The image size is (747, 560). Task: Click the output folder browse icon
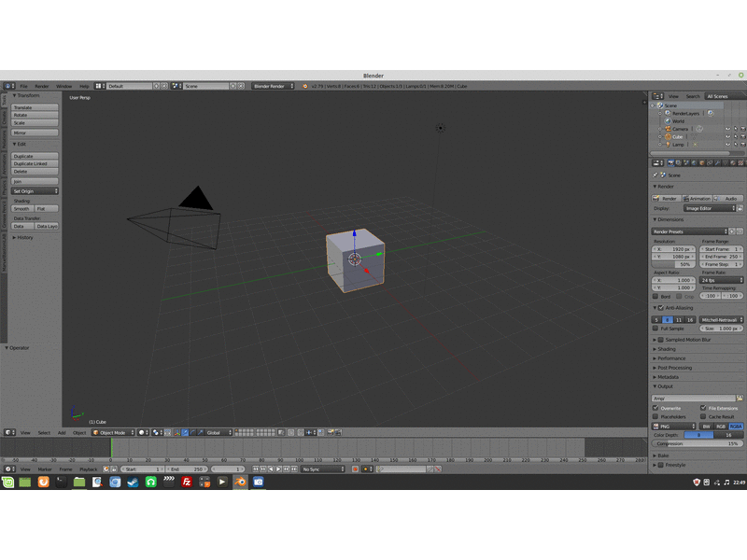pyautogui.click(x=740, y=399)
